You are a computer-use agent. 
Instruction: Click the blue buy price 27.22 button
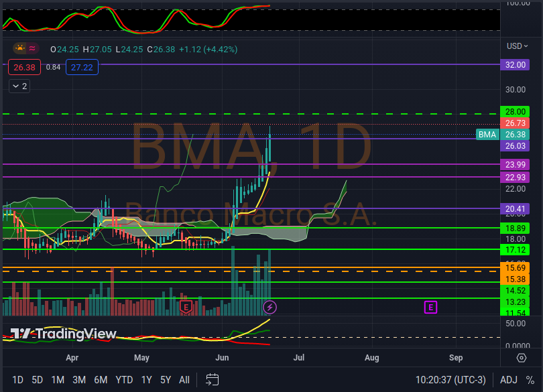pos(82,67)
